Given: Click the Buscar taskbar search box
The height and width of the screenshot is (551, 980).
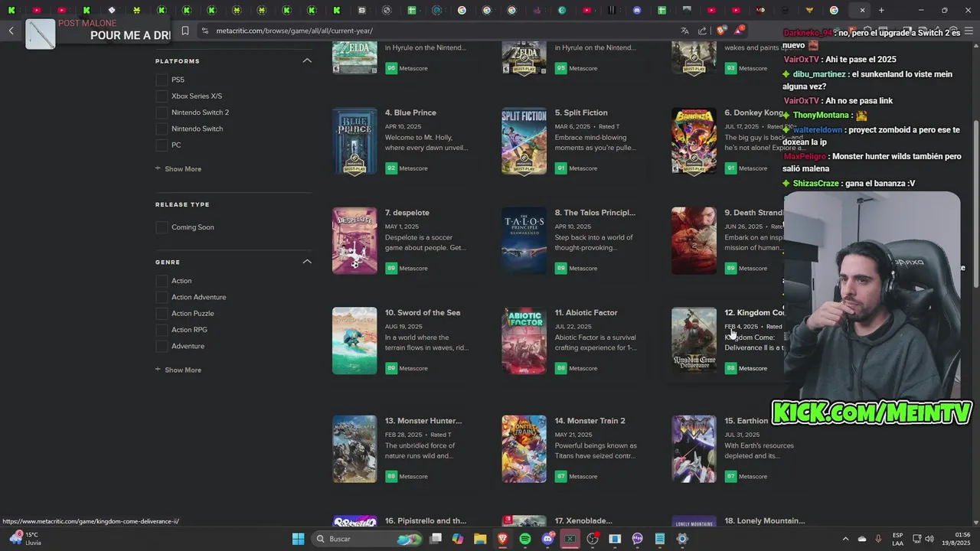Looking at the screenshot, I should pyautogui.click(x=366, y=539).
